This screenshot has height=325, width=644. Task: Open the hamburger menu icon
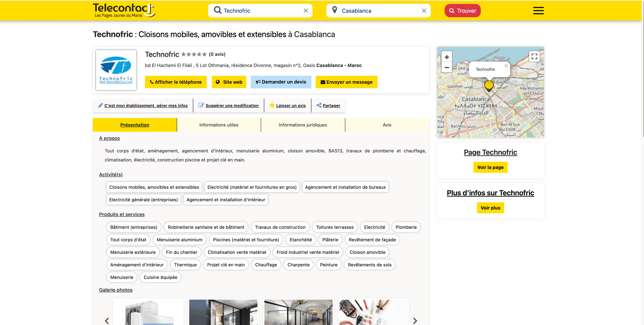point(538,10)
